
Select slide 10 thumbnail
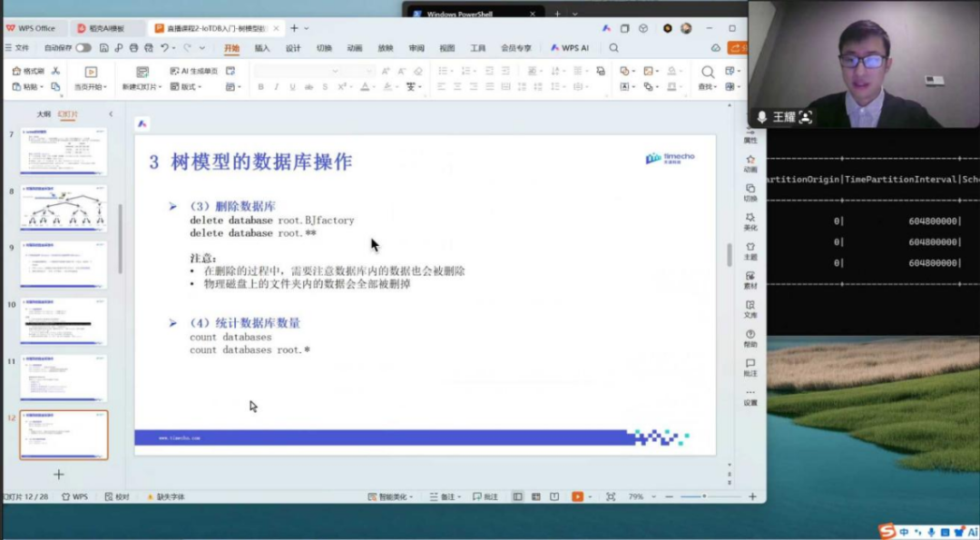(64, 321)
